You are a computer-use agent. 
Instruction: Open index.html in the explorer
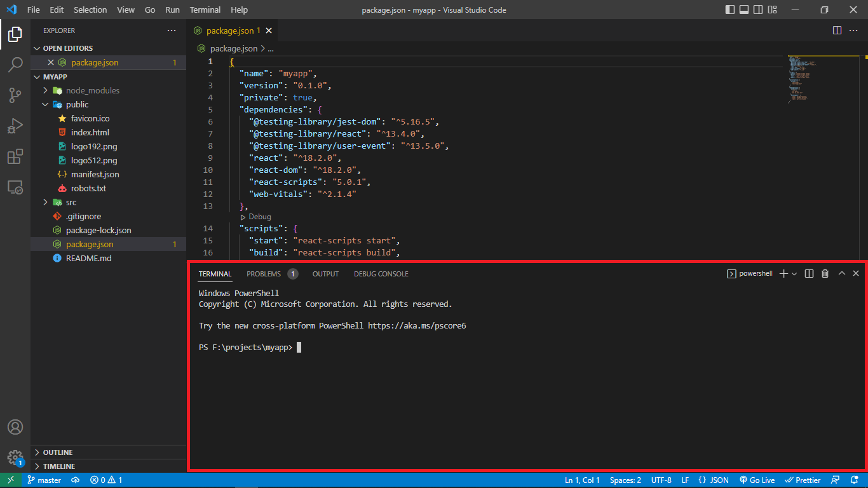pos(90,132)
